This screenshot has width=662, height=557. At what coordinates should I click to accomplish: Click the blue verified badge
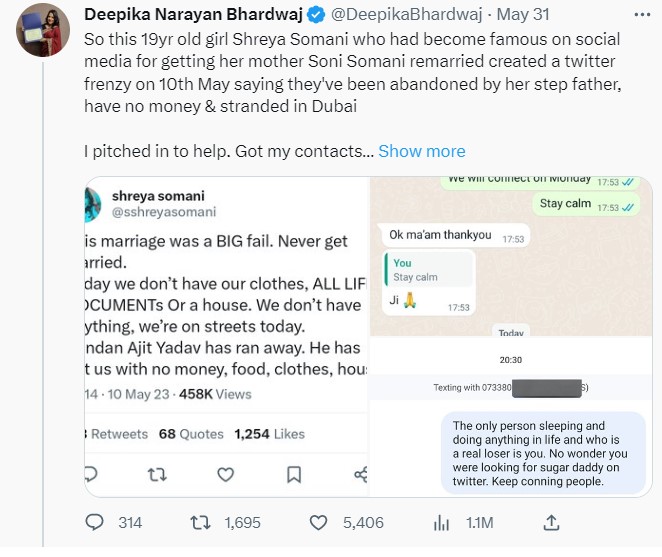[314, 15]
